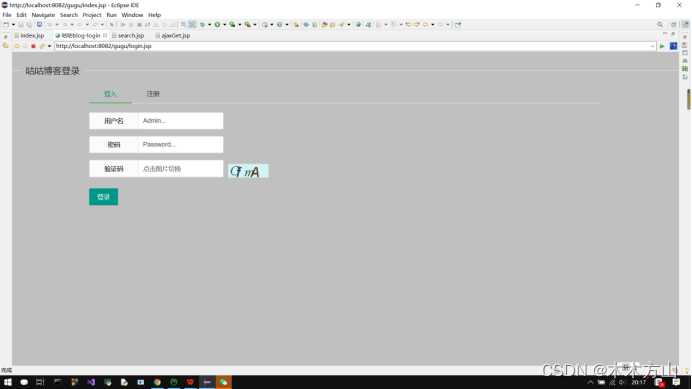Click the green Run play icon
The height and width of the screenshot is (389, 692).
tap(217, 25)
